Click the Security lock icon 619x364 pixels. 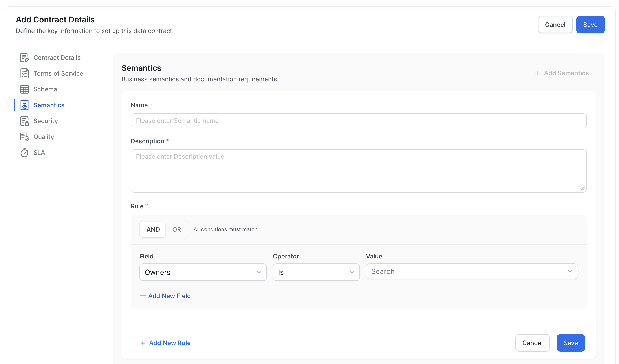click(24, 121)
